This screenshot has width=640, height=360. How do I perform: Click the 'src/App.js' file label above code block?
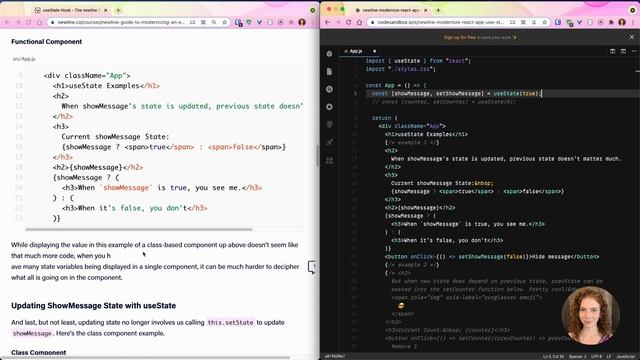pyautogui.click(x=24, y=59)
